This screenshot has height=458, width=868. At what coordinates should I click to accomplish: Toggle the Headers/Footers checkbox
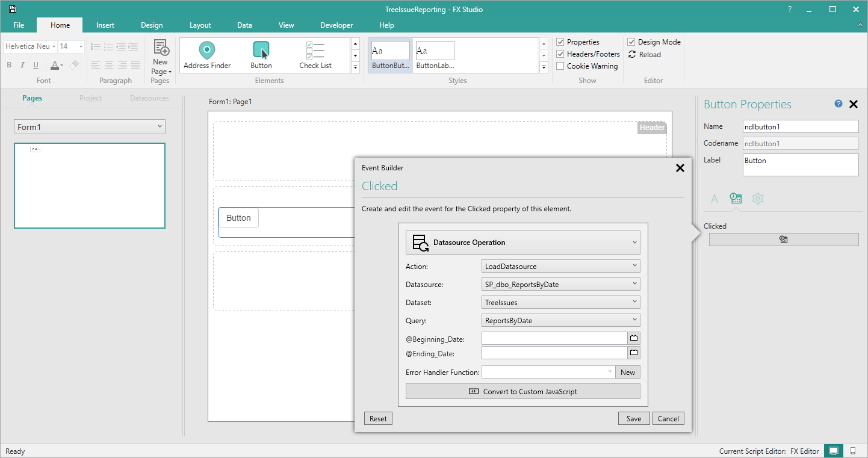pos(560,54)
